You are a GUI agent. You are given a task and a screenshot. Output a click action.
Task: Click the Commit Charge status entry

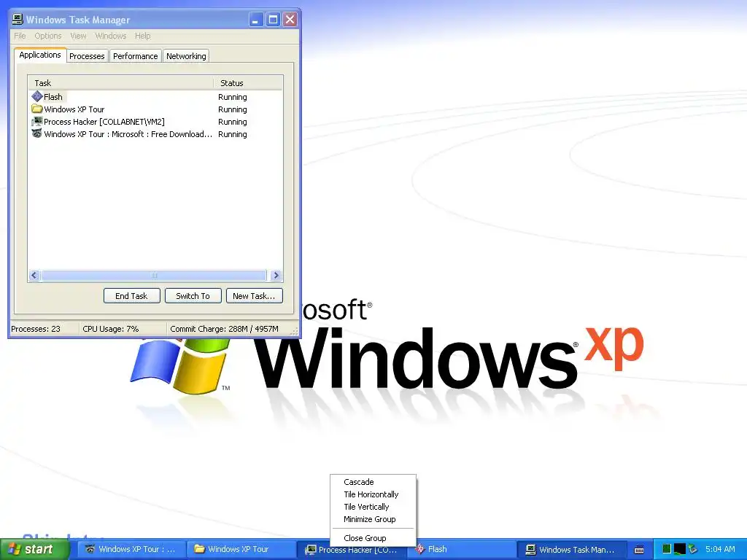click(224, 329)
